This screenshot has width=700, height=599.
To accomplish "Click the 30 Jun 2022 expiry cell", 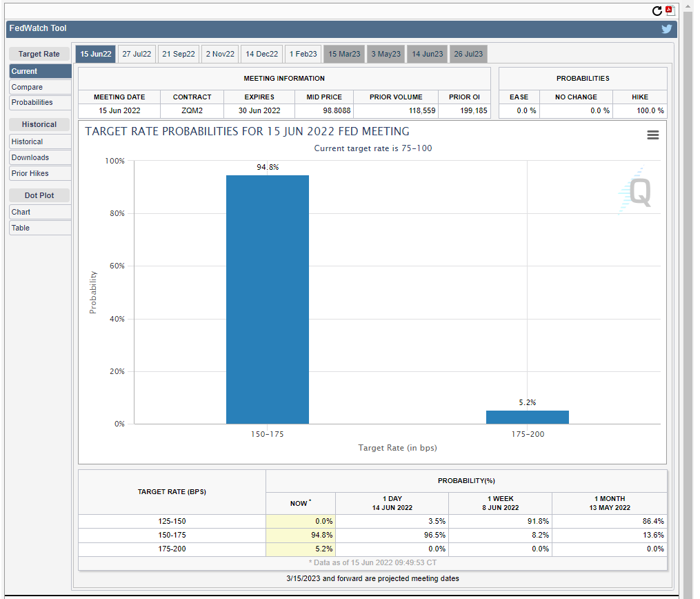I will 259,111.
